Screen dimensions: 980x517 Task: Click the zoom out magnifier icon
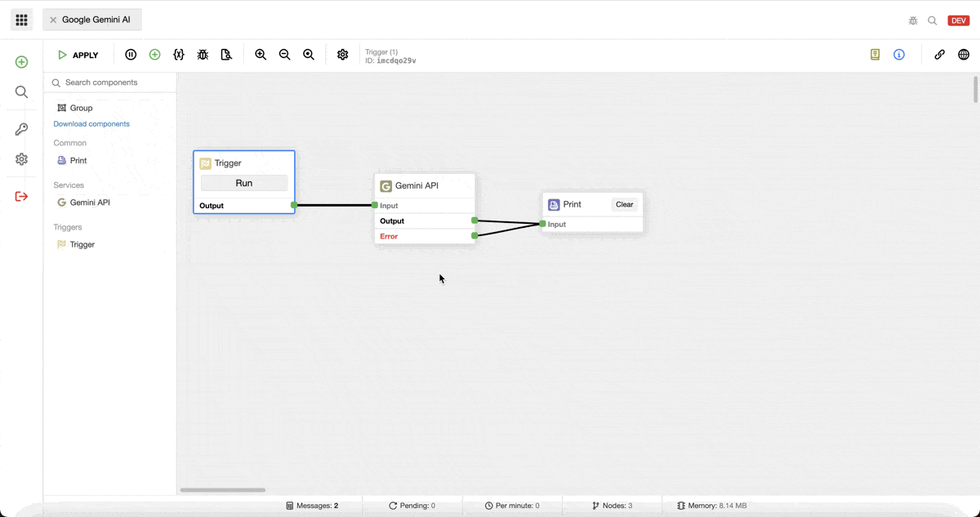pos(285,55)
